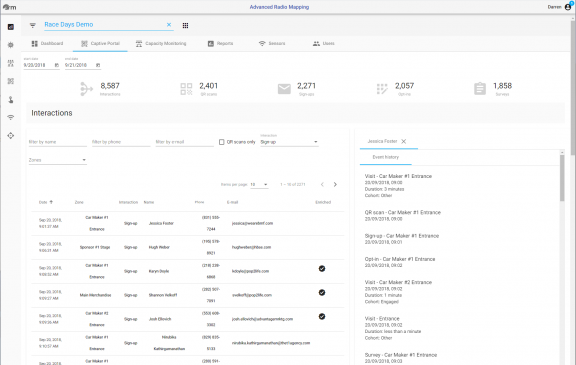Click the arm logo in top left
This screenshot has width=576, height=365.
point(9,7)
